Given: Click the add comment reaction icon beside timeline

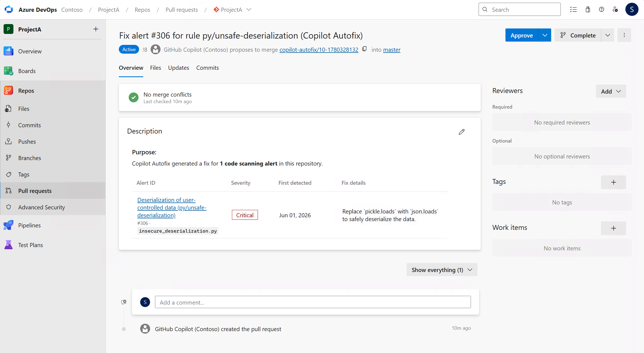Looking at the screenshot, I should (124, 302).
